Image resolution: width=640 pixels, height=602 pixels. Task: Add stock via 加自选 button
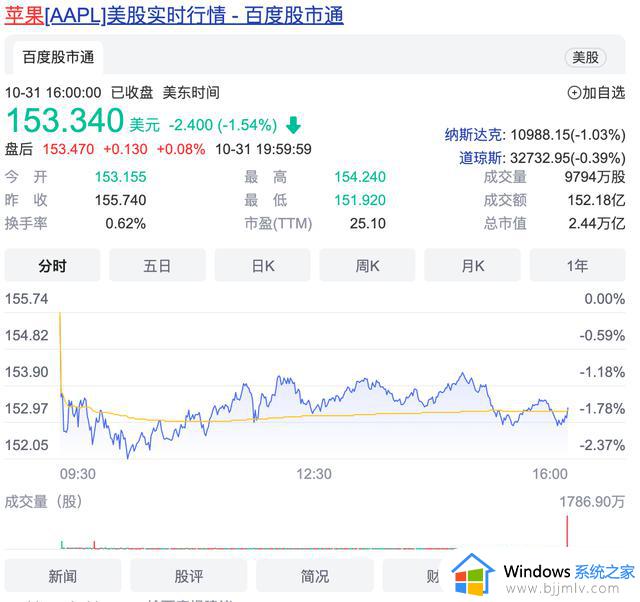click(x=596, y=93)
